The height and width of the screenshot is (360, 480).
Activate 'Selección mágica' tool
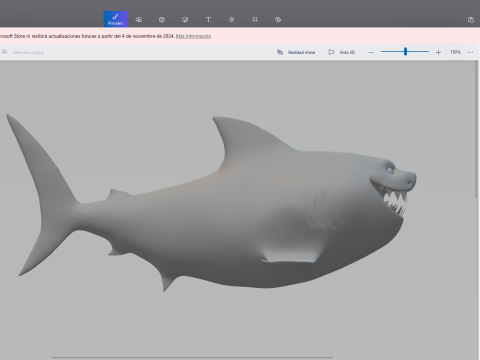[23, 52]
